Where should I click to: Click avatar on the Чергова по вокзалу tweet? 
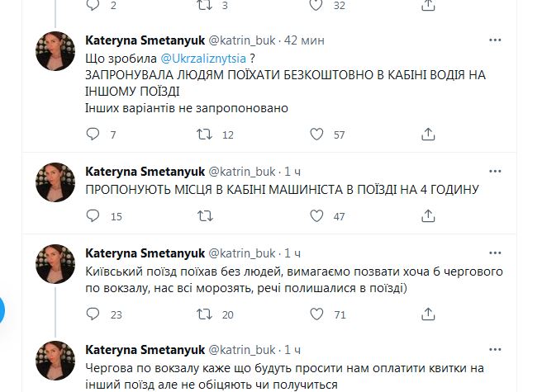pyautogui.click(x=56, y=361)
